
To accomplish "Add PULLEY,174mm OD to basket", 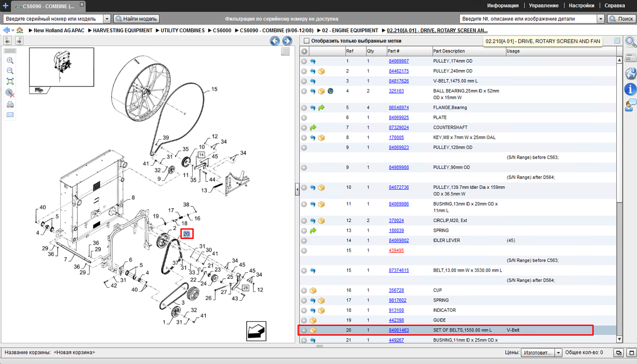I will tap(304, 61).
